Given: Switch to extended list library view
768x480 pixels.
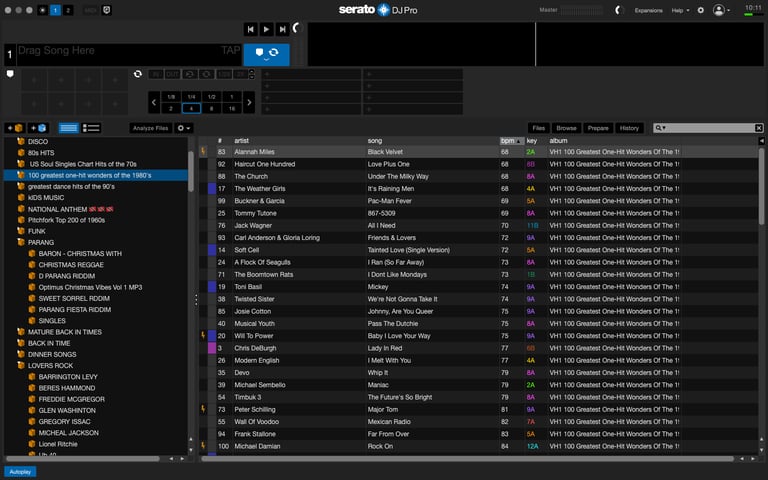Looking at the screenshot, I should click(x=91, y=128).
